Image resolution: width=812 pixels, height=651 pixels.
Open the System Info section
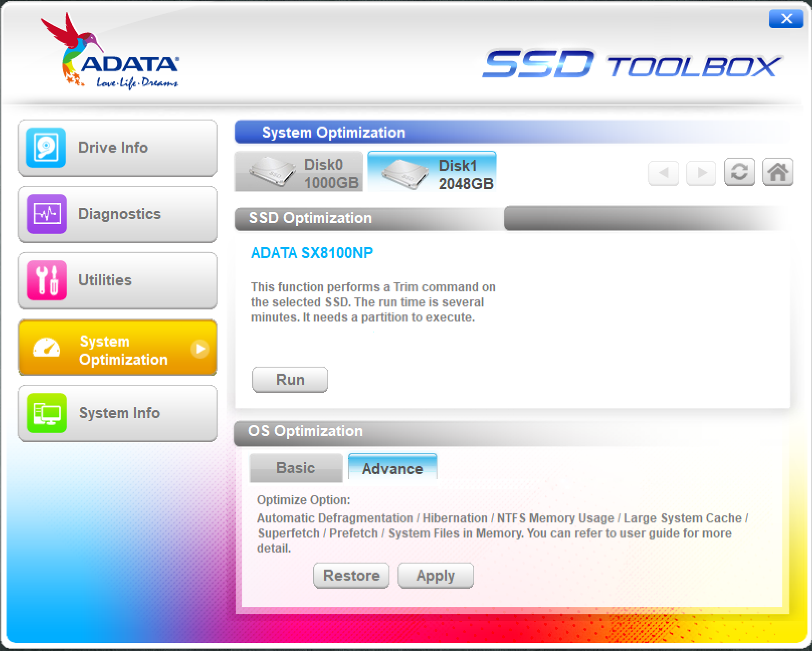click(x=118, y=413)
